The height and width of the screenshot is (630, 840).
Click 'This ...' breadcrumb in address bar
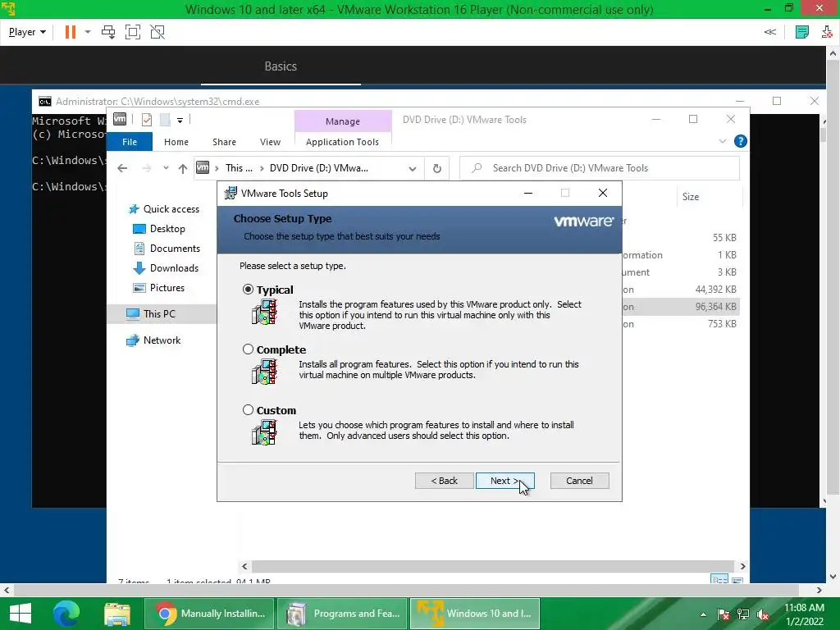(239, 168)
